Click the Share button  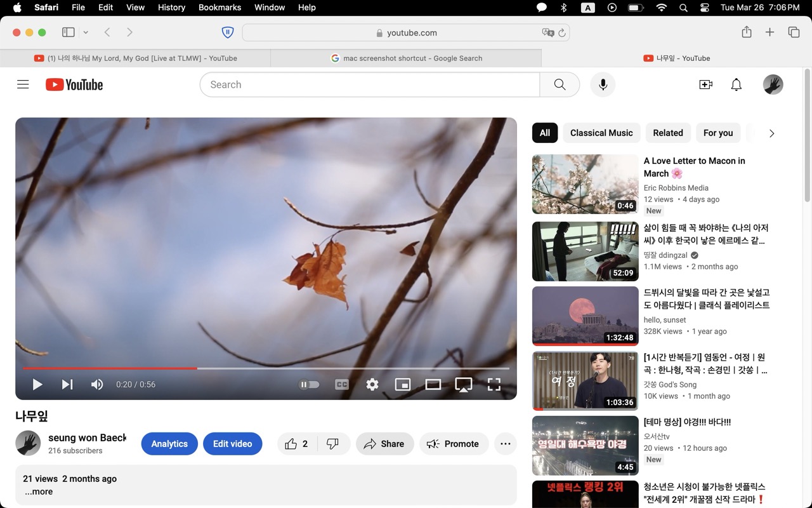[384, 444]
